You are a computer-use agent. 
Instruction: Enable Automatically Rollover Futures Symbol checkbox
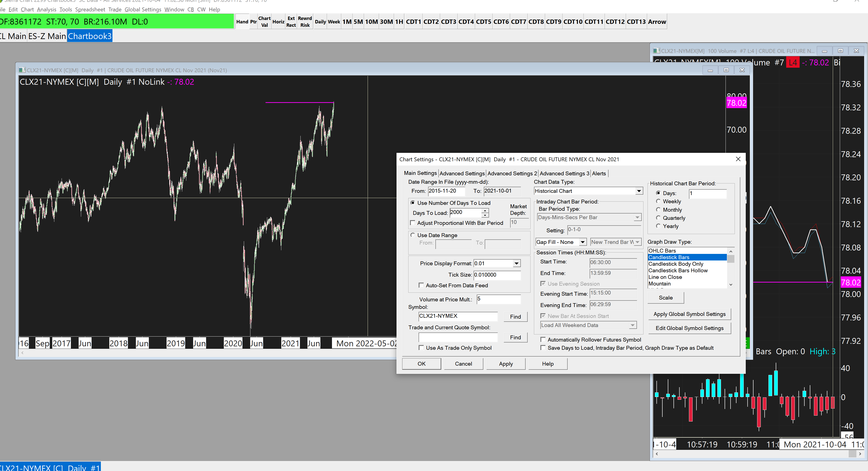click(x=543, y=339)
